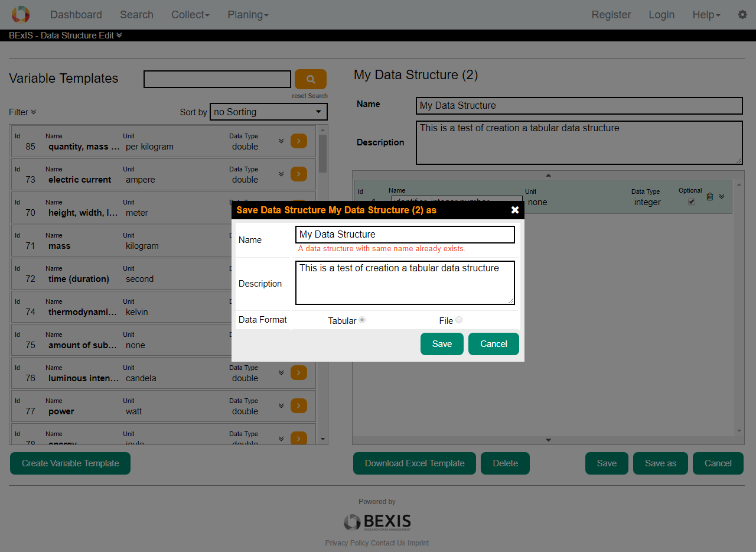The height and width of the screenshot is (552, 756).
Task: Click the orange search magnifier button
Action: pyautogui.click(x=311, y=79)
